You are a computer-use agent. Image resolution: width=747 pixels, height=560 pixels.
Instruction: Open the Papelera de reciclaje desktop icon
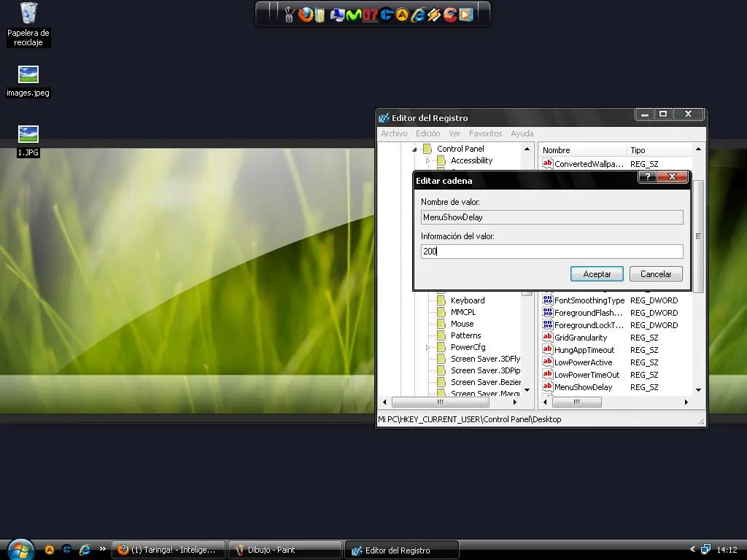click(x=28, y=24)
